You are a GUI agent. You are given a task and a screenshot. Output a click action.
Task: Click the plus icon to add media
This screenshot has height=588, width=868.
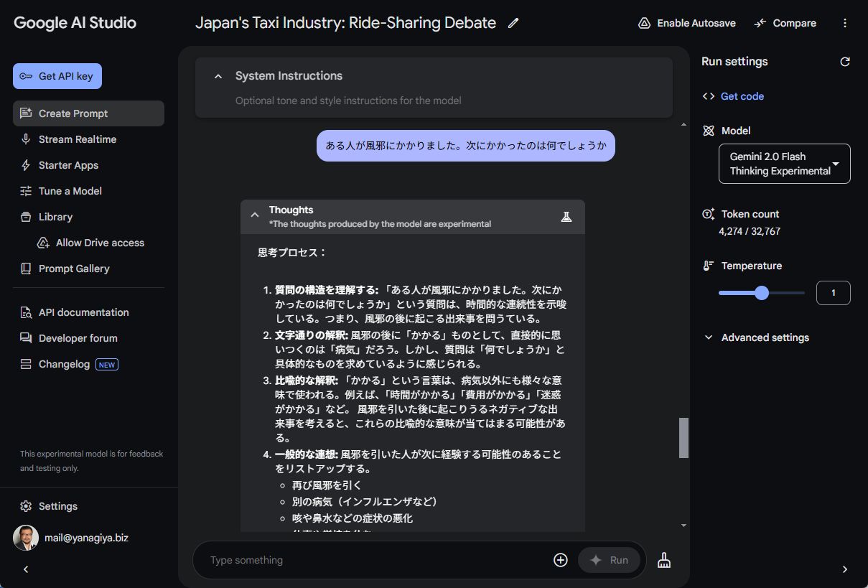tap(560, 559)
